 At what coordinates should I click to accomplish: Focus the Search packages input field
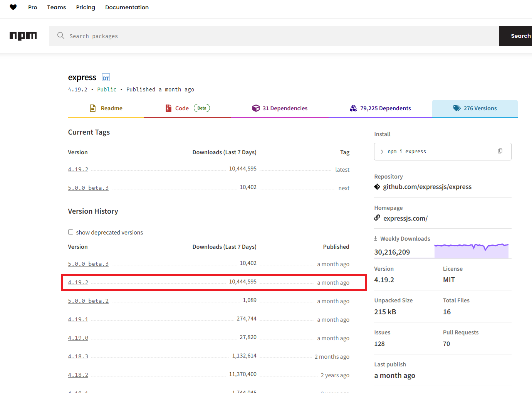click(274, 36)
